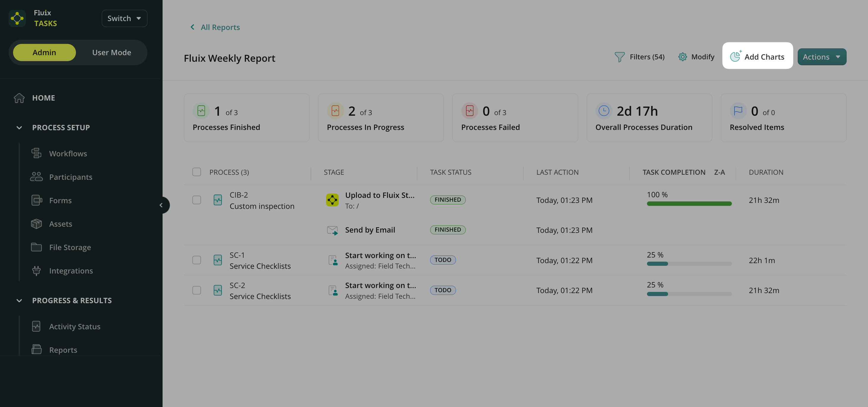Switch to User Mode tab
Screen dimensions: 868x407
pyautogui.click(x=112, y=53)
